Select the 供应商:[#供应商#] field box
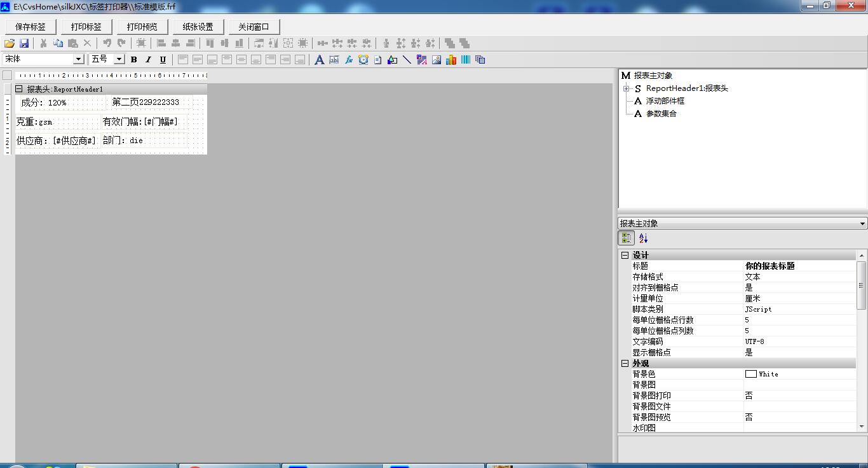This screenshot has height=468, width=868. tap(57, 141)
